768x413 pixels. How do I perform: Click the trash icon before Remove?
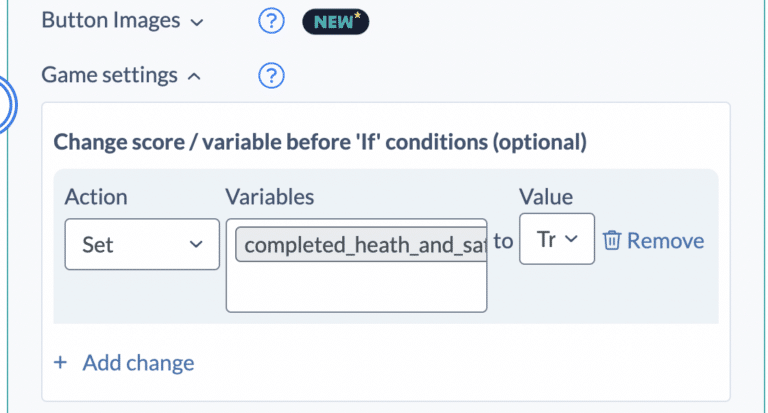611,241
